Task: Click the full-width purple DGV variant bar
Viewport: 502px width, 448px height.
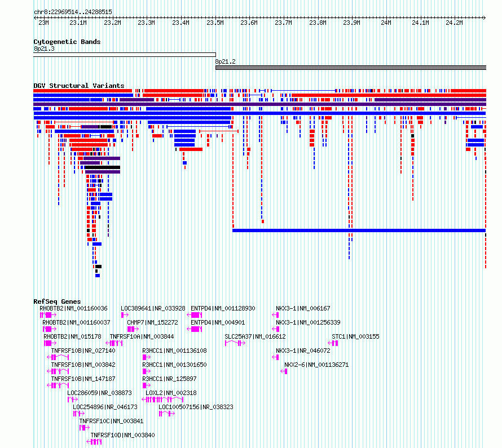Action: 259,104
